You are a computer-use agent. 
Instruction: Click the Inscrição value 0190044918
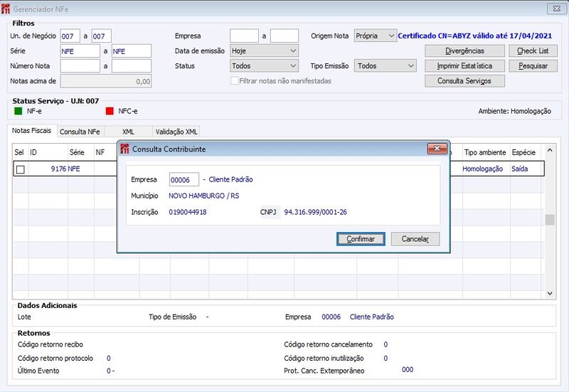click(188, 212)
